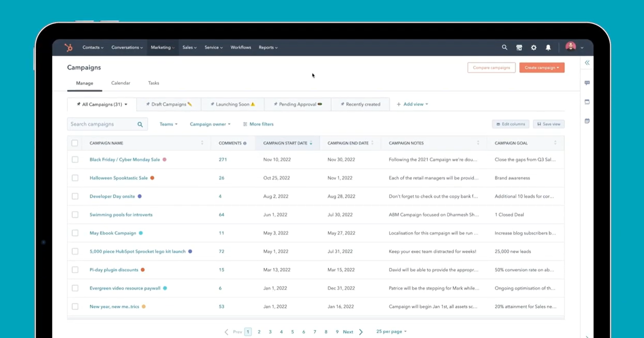
Task: Open the 25 per page dropdown
Action: pos(391,332)
